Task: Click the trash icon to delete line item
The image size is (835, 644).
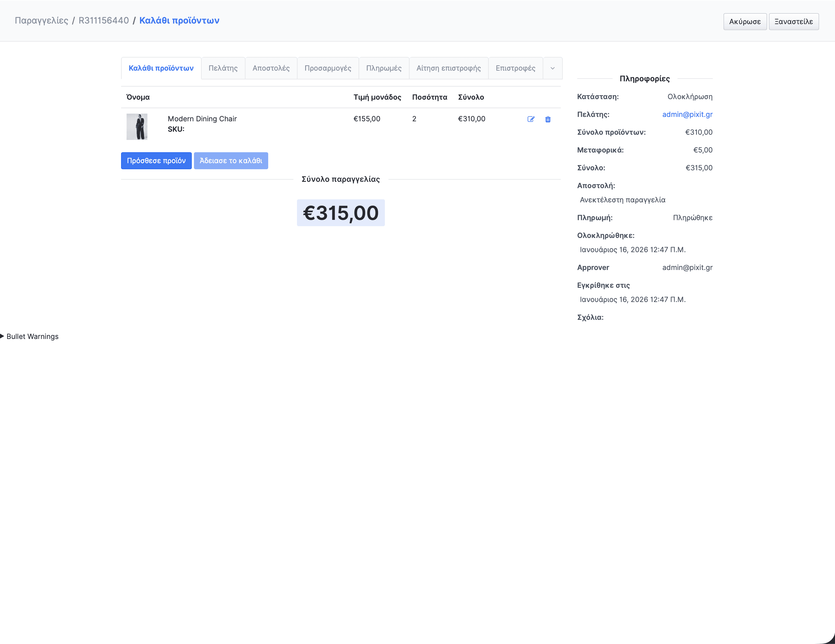Action: pyautogui.click(x=548, y=119)
